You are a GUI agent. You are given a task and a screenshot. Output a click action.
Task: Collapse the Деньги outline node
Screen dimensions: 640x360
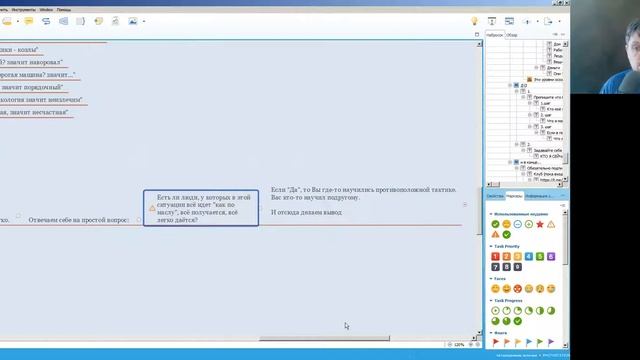coord(536,68)
